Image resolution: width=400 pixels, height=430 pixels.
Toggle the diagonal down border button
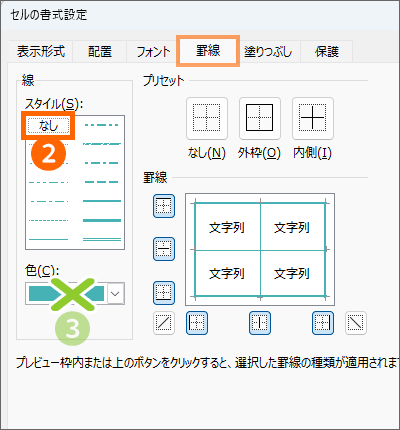point(356,323)
